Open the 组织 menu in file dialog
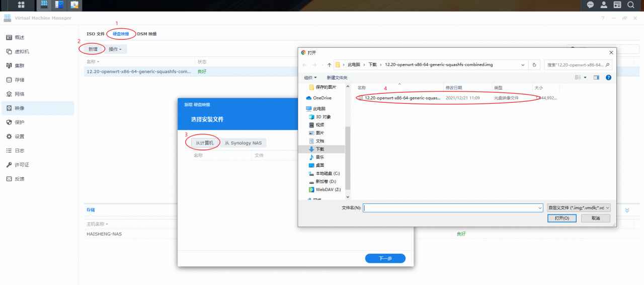This screenshot has width=644, height=285. 310,78
